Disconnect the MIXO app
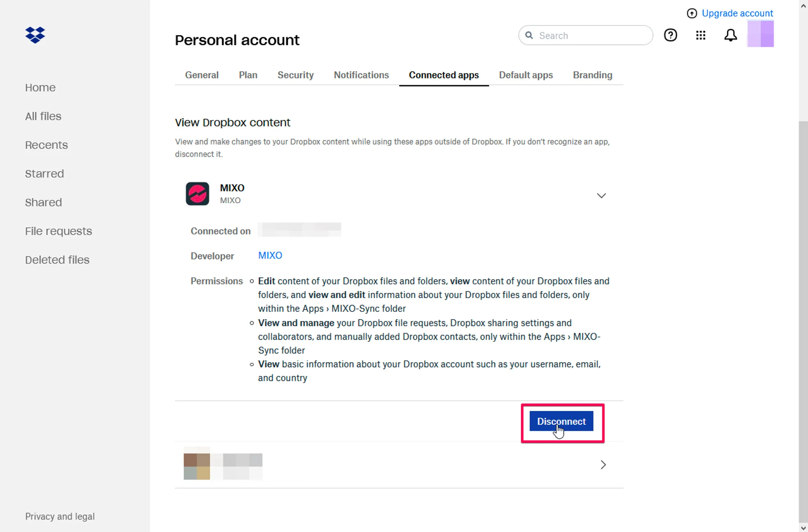 coord(561,421)
